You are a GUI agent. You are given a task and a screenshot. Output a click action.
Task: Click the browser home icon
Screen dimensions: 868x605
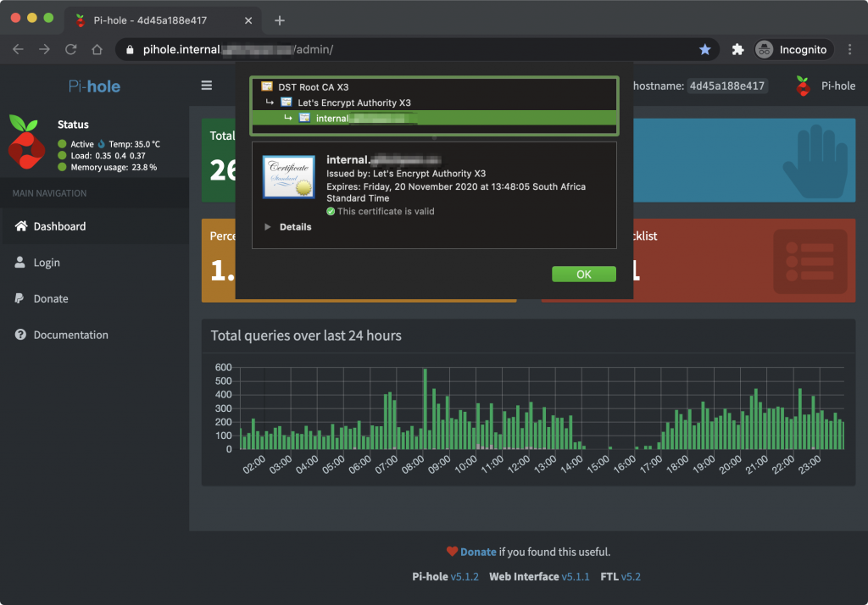pyautogui.click(x=97, y=50)
